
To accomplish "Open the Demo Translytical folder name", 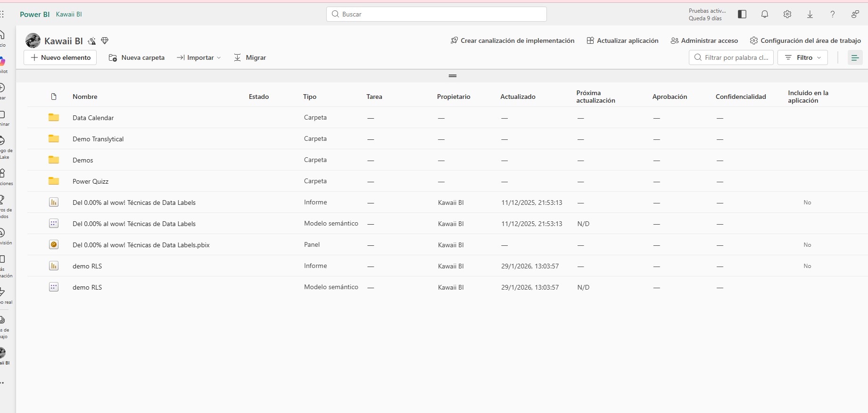I will point(98,139).
